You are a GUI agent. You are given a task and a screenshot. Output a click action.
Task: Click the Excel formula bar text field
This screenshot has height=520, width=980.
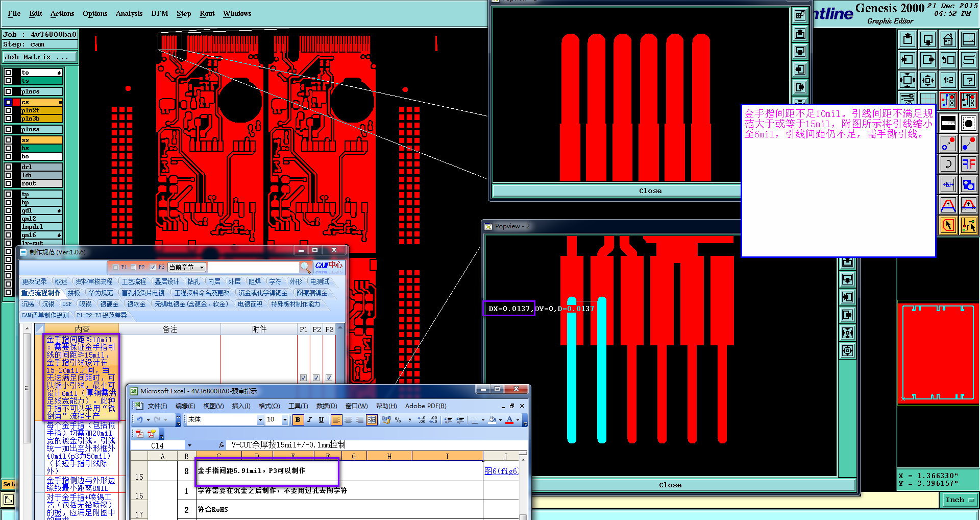click(x=377, y=445)
